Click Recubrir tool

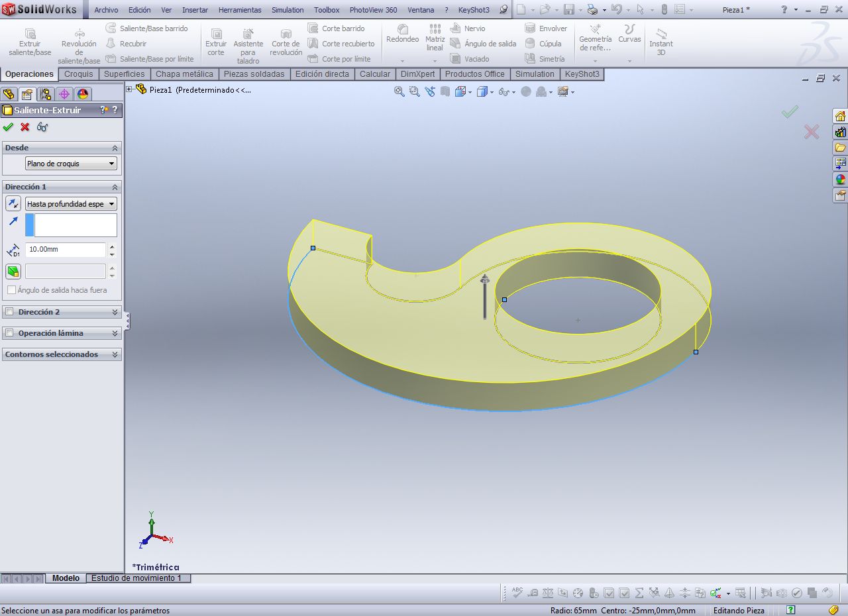point(127,44)
